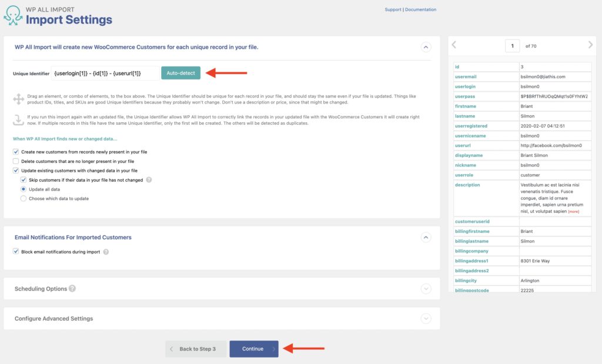View previous record using left arrow

pos(453,45)
